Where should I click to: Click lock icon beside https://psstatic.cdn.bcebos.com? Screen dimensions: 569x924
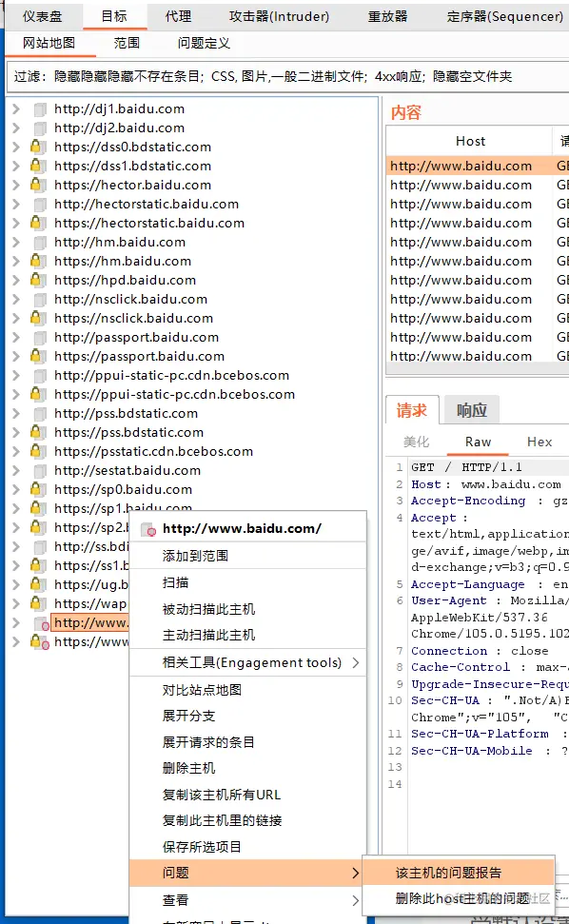tap(37, 451)
